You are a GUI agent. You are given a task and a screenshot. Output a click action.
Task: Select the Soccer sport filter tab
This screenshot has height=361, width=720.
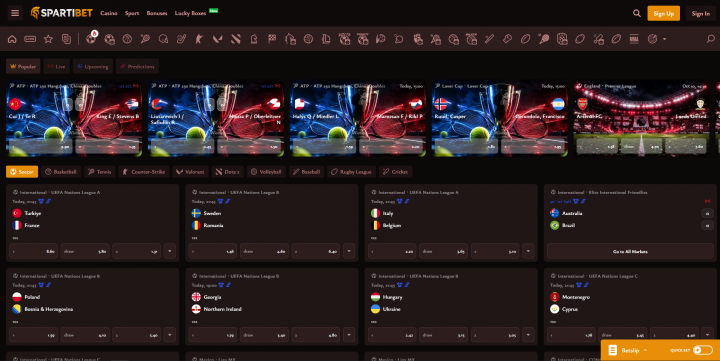click(22, 172)
